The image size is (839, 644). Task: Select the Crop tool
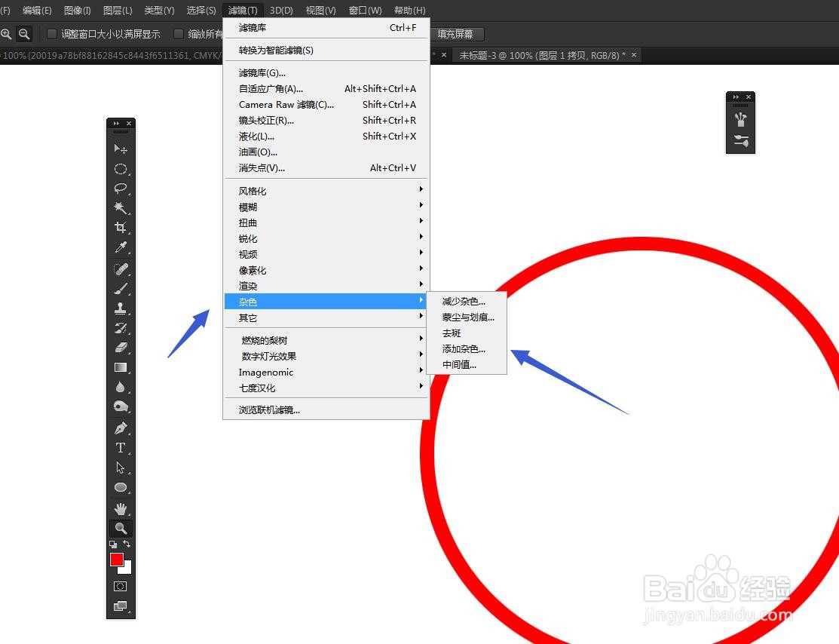pos(121,228)
